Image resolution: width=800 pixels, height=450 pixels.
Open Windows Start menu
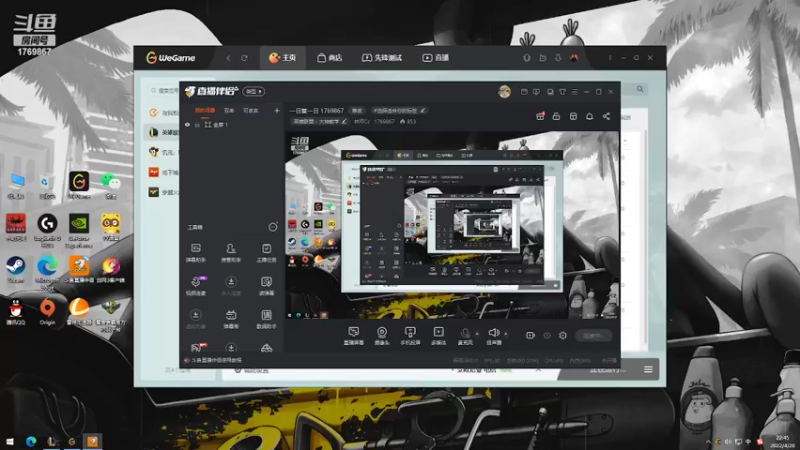pos(10,441)
